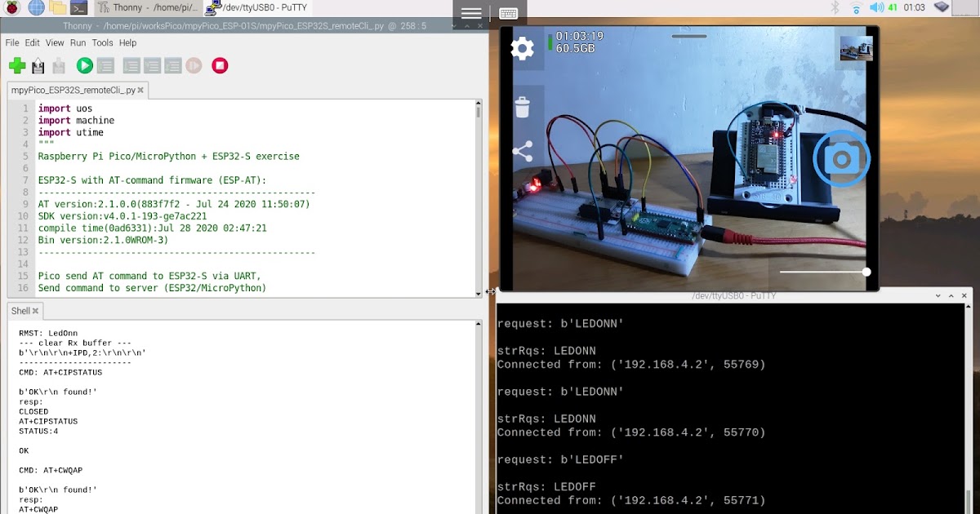Screen dimensions: 980x514
Task: Click 'strRqs: LEDOFF' line in PuTTY
Action: tap(546, 487)
